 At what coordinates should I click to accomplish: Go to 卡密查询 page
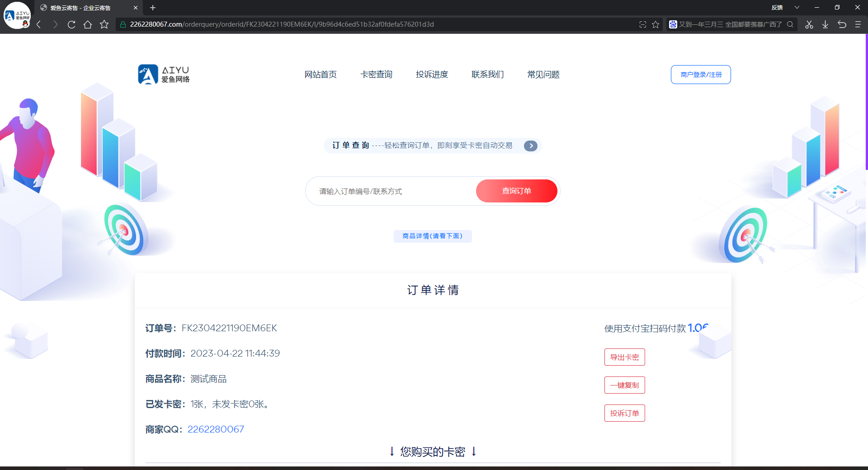click(x=376, y=75)
